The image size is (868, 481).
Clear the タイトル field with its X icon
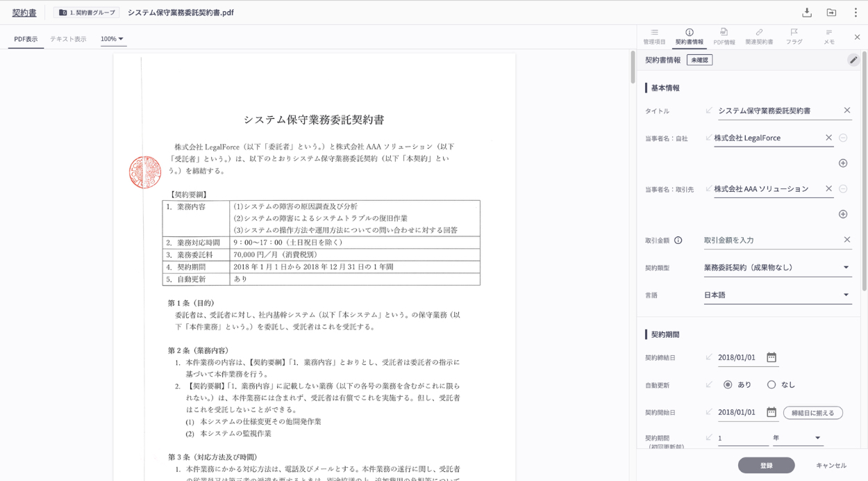[x=847, y=111]
